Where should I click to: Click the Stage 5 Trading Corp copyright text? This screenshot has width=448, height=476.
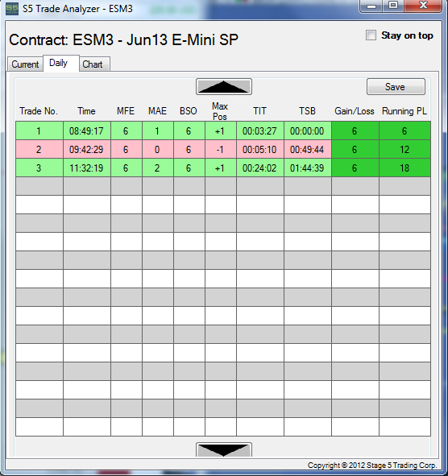372,465
